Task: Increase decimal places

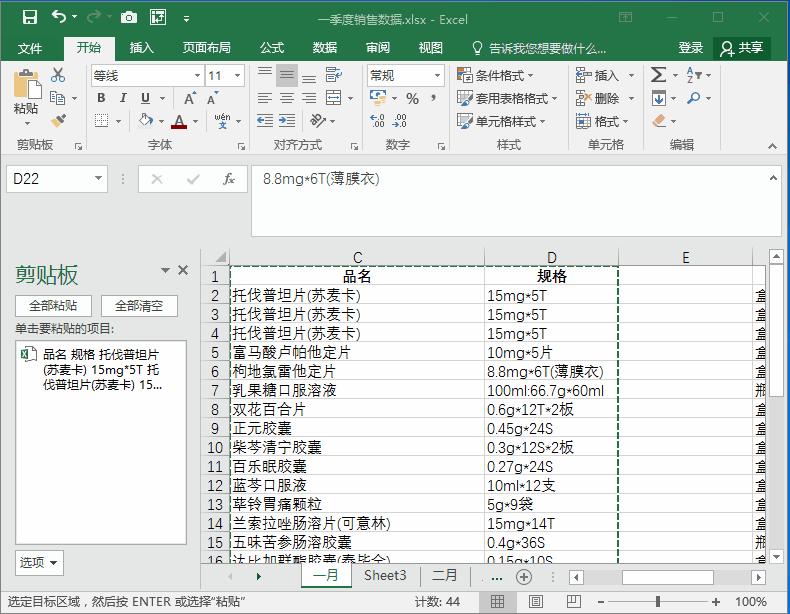Action: click(377, 121)
